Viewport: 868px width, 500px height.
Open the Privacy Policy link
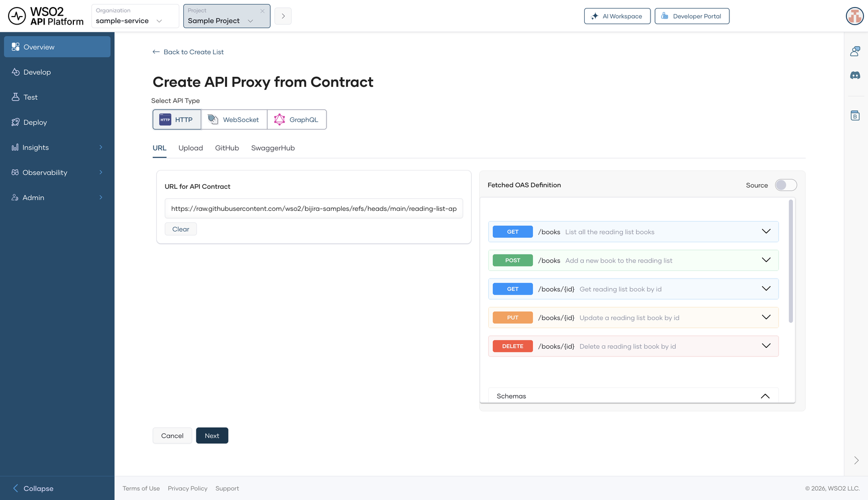[187, 488]
